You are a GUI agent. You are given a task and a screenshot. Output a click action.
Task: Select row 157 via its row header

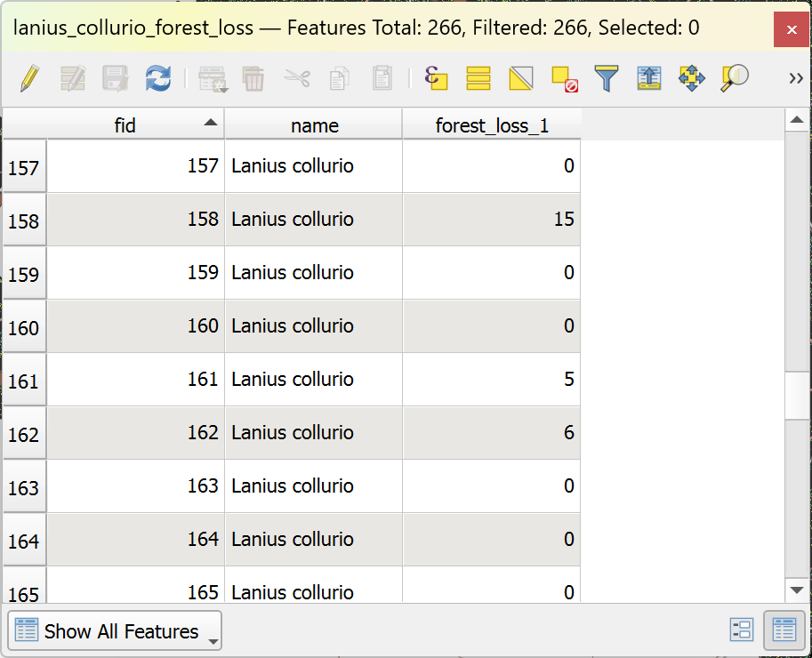click(24, 166)
